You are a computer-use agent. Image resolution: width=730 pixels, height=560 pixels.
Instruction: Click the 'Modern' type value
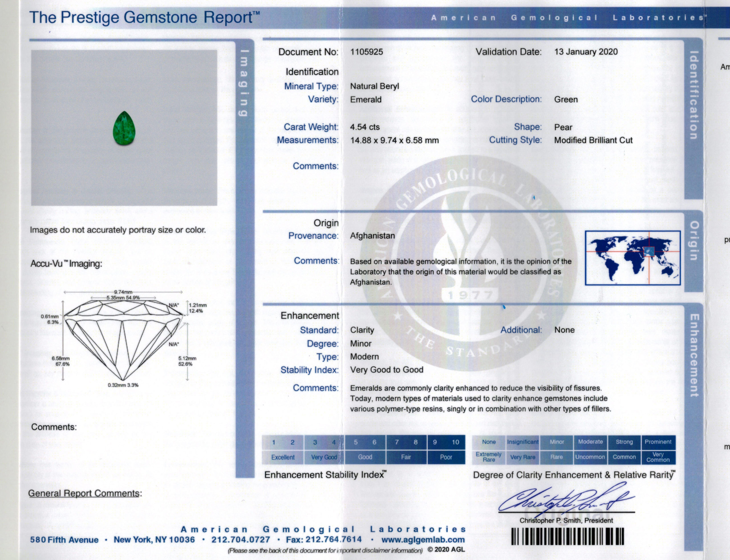tap(364, 357)
